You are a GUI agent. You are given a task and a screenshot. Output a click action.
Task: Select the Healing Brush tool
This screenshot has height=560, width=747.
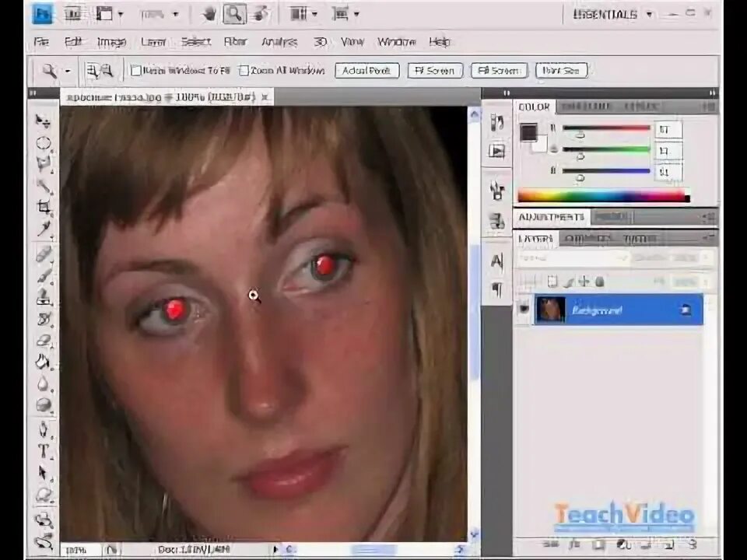coord(44,254)
